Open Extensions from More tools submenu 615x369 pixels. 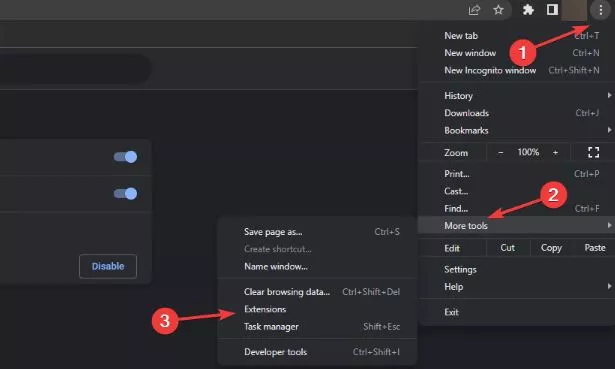(x=317, y=309)
